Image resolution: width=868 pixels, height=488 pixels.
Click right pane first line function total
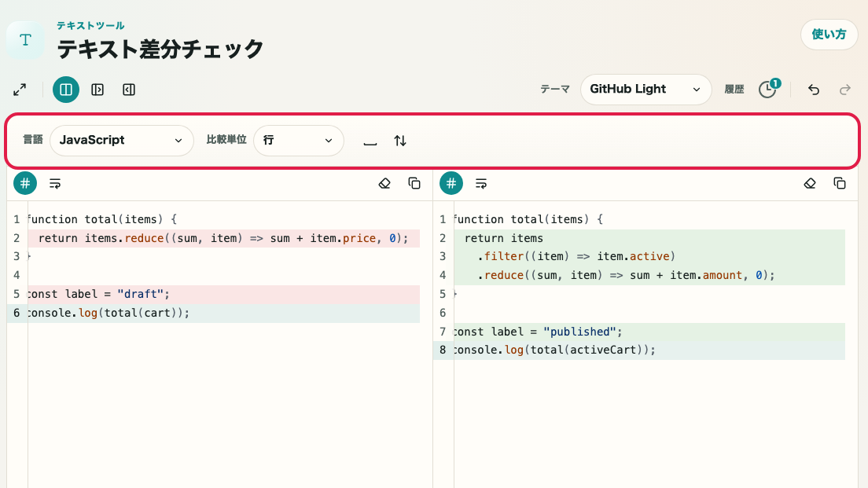tap(649, 220)
